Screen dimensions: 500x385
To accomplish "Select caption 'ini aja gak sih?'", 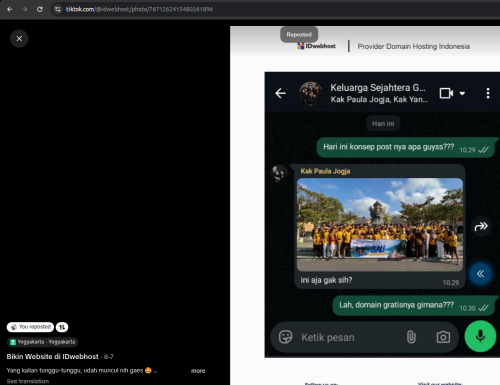I will [x=326, y=280].
